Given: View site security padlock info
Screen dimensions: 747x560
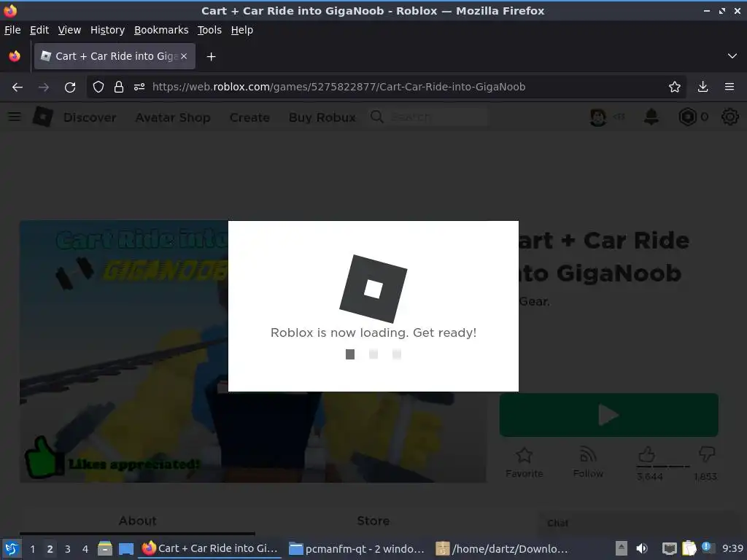Looking at the screenshot, I should (119, 87).
